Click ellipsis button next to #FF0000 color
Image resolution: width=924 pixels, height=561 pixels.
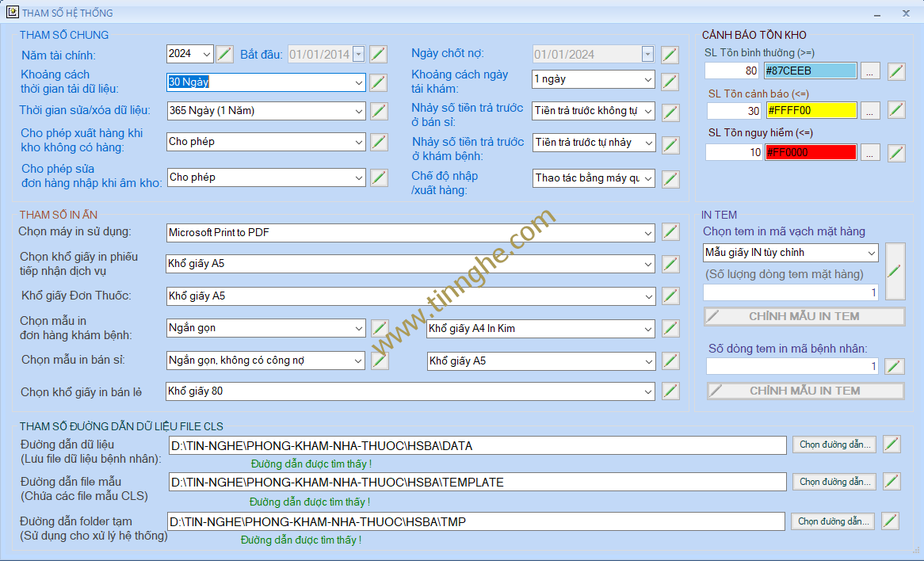pyautogui.click(x=870, y=153)
